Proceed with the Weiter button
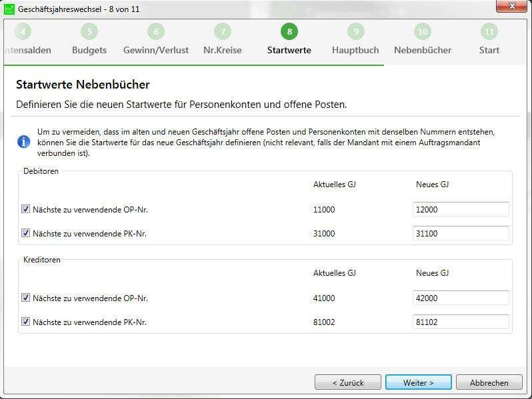 pyautogui.click(x=419, y=382)
